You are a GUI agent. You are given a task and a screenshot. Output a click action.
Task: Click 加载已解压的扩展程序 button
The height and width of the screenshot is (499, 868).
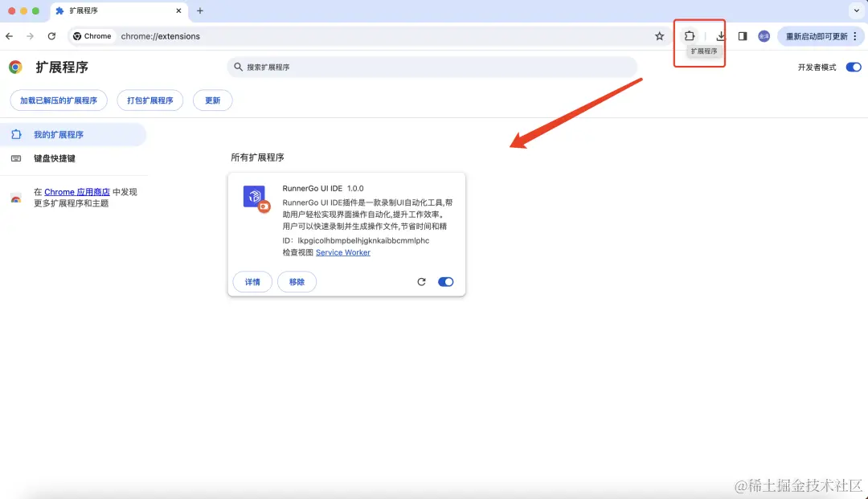[59, 100]
